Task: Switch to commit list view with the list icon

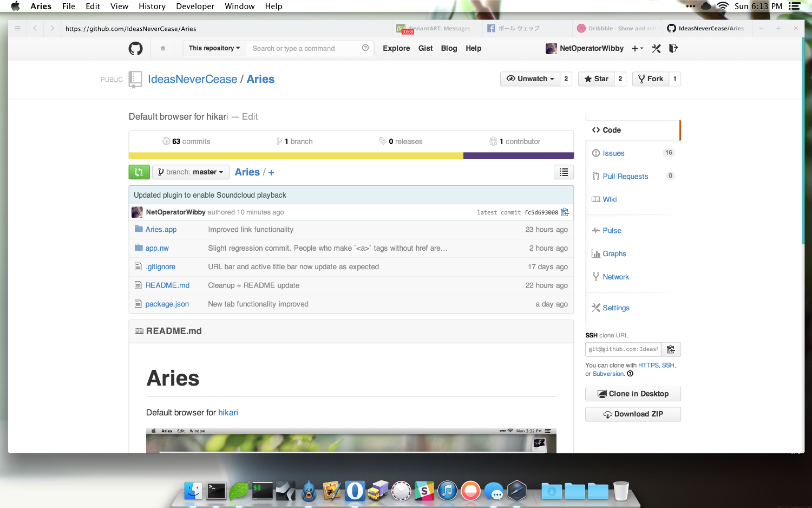Action: pos(564,172)
